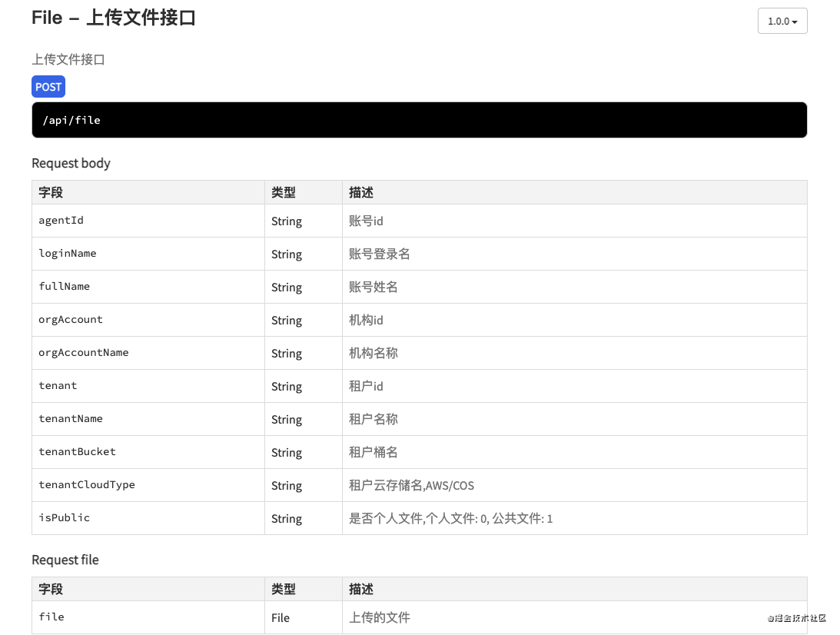Select the /api/file endpoint path bar
Viewport: 840px width, 635px height.
pyautogui.click(x=419, y=120)
